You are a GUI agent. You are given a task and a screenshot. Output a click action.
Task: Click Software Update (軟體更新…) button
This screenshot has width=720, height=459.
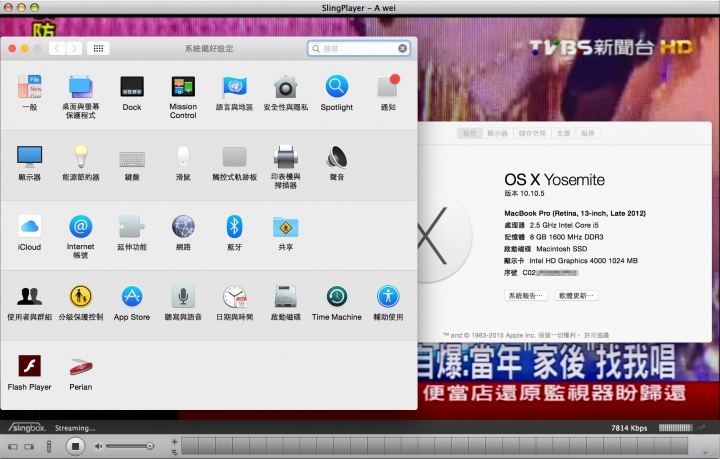coord(576,296)
